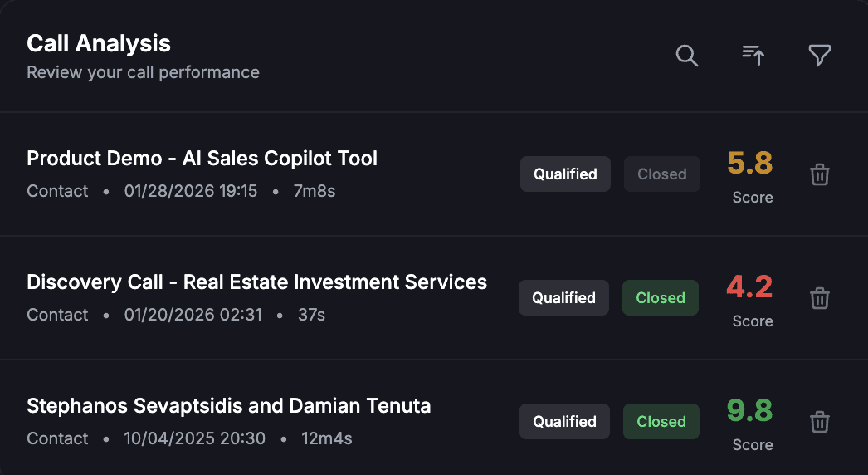The height and width of the screenshot is (475, 868).
Task: Delete the Stephanos Sevaptsidis call
Action: pos(819,422)
